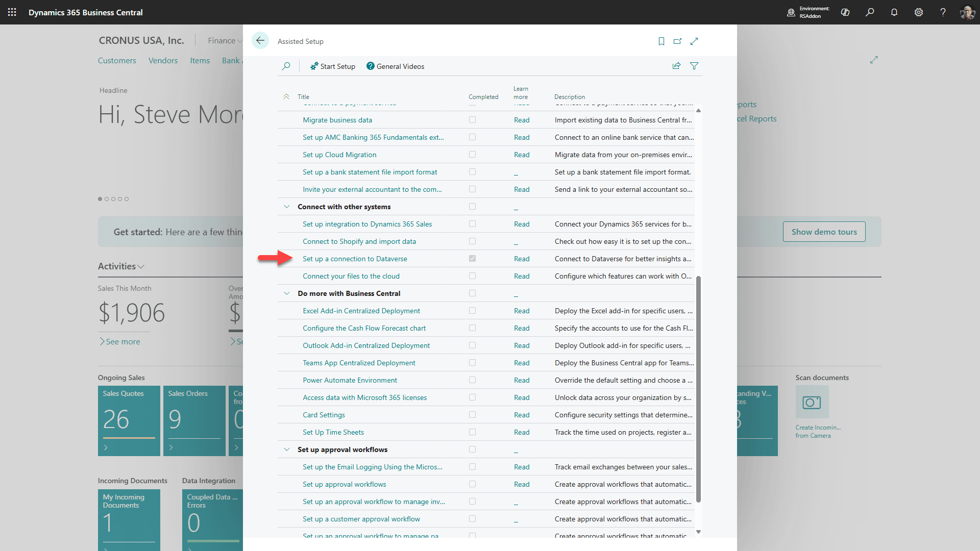Expand the Assisted Setup dialog to full width

694,41
